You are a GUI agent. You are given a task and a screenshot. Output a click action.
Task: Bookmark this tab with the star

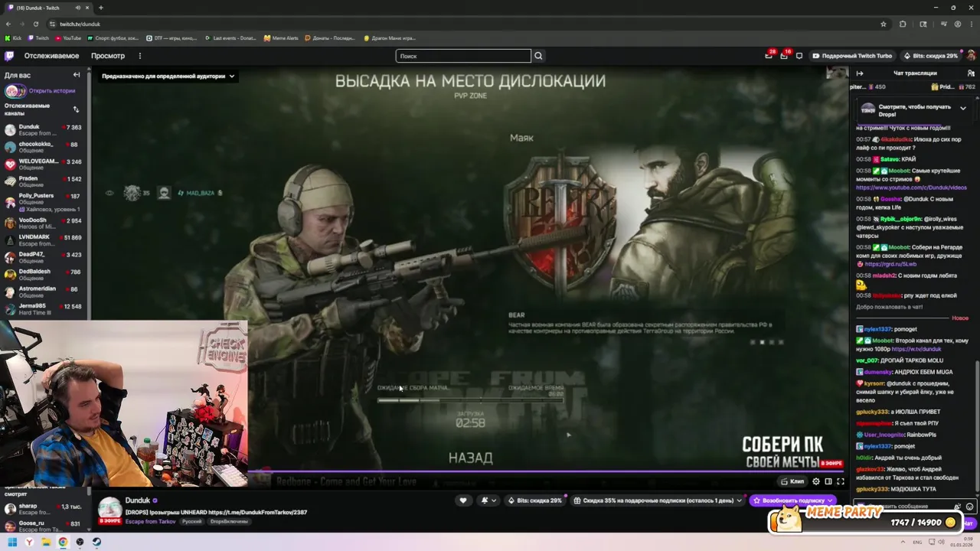point(883,24)
